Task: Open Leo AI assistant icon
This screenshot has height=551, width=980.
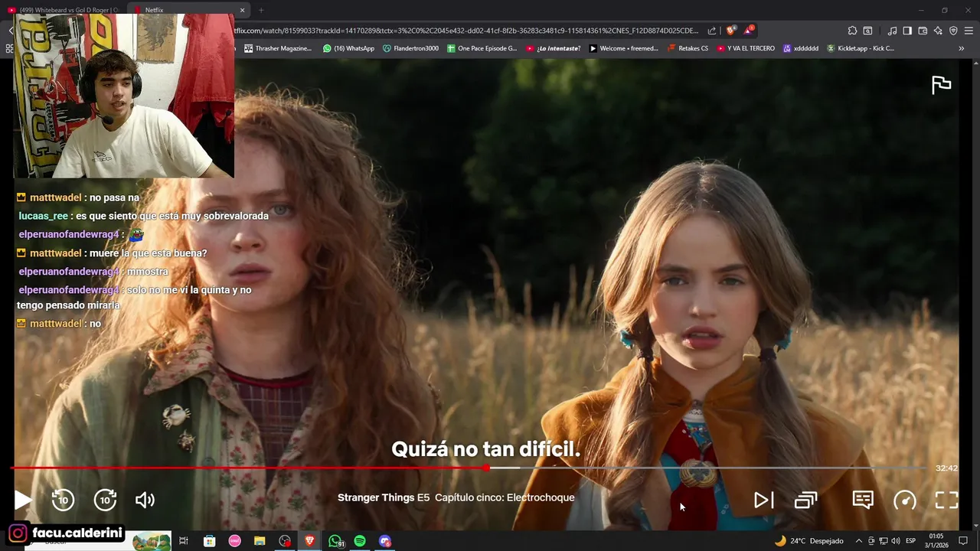Action: [938, 31]
